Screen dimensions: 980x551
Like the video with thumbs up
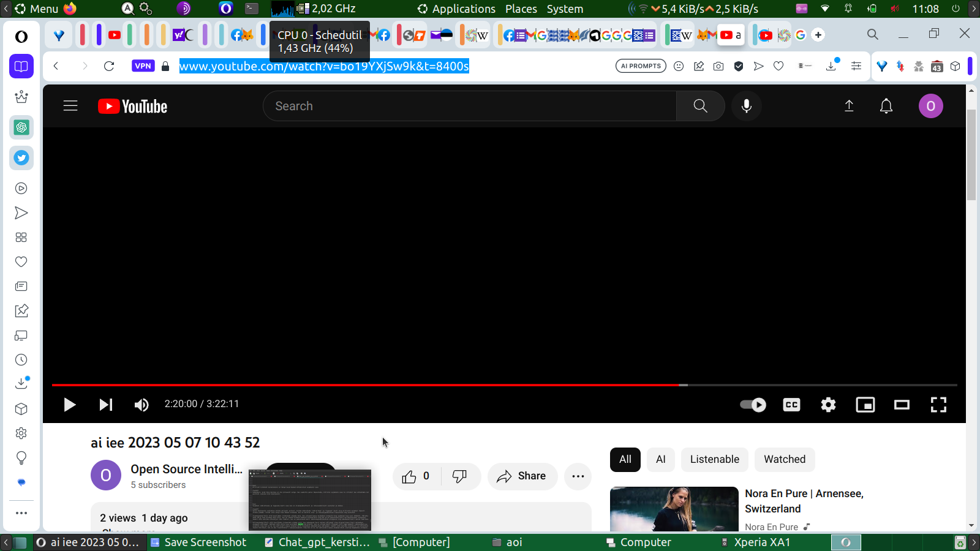tap(416, 476)
